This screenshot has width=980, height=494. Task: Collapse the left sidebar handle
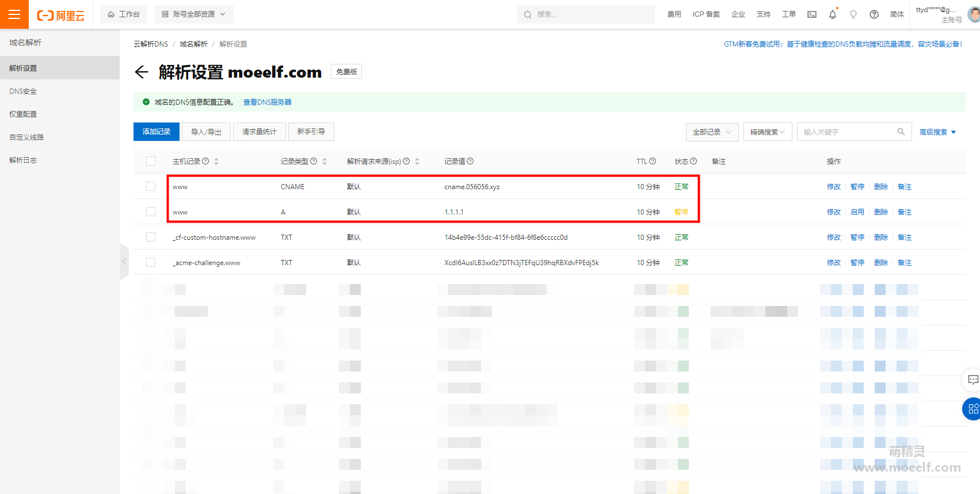coord(124,262)
